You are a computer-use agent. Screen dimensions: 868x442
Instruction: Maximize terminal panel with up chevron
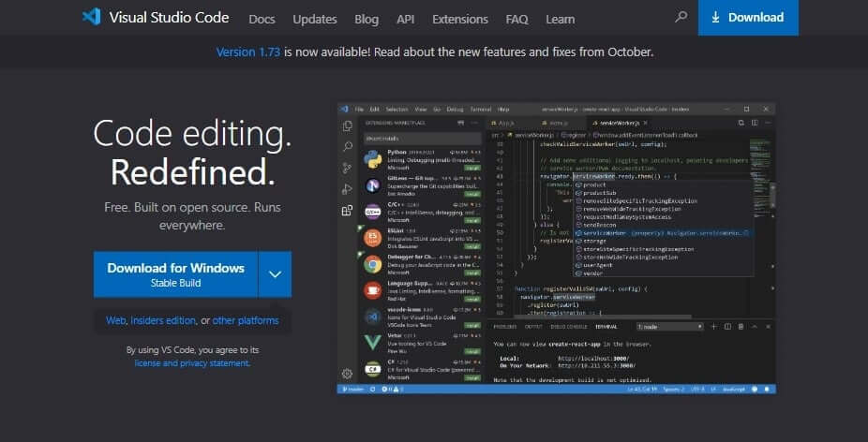click(754, 327)
